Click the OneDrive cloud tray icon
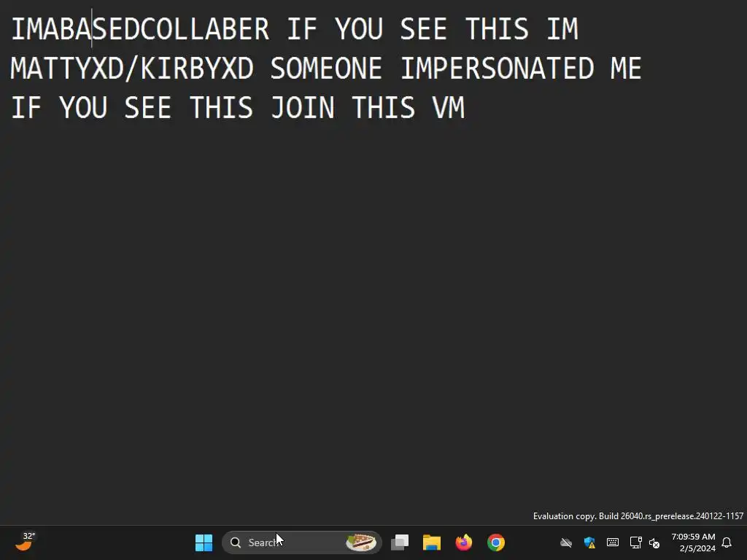Image resolution: width=747 pixels, height=560 pixels. pyautogui.click(x=566, y=542)
